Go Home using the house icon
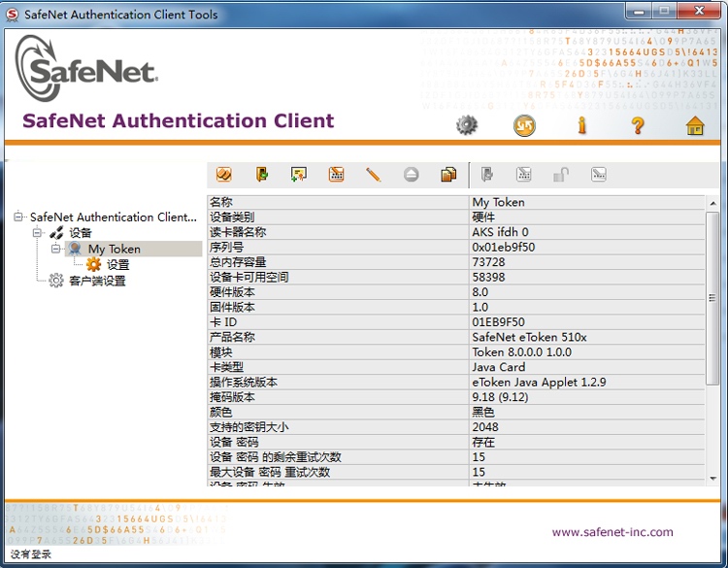Image resolution: width=728 pixels, height=568 pixels. [695, 125]
